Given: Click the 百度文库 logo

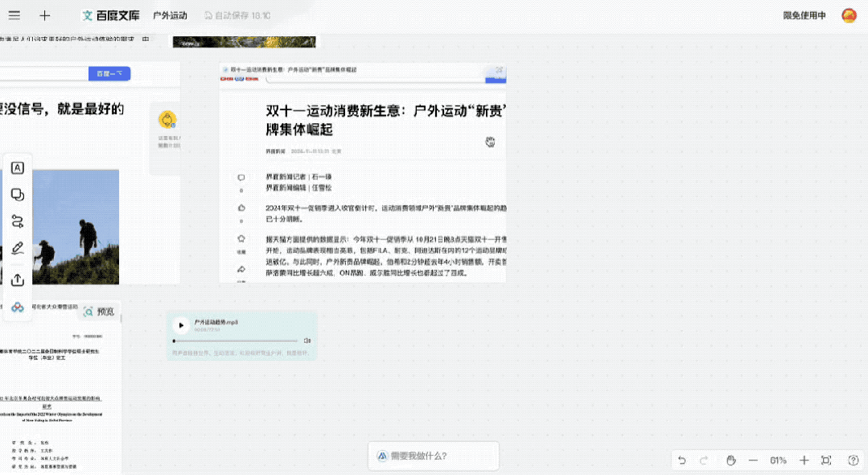Looking at the screenshot, I should (x=111, y=15).
